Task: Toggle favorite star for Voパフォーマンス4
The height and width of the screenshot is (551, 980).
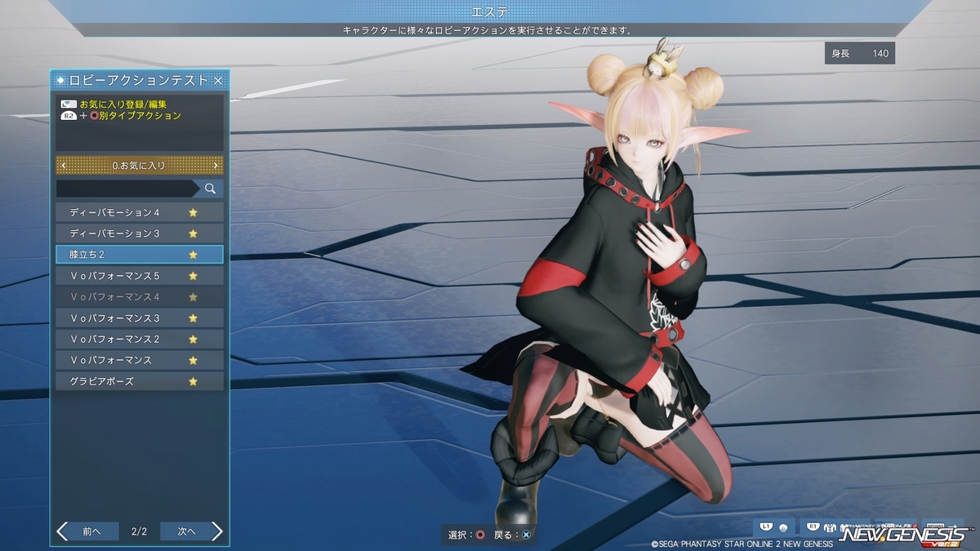Action: click(x=194, y=297)
